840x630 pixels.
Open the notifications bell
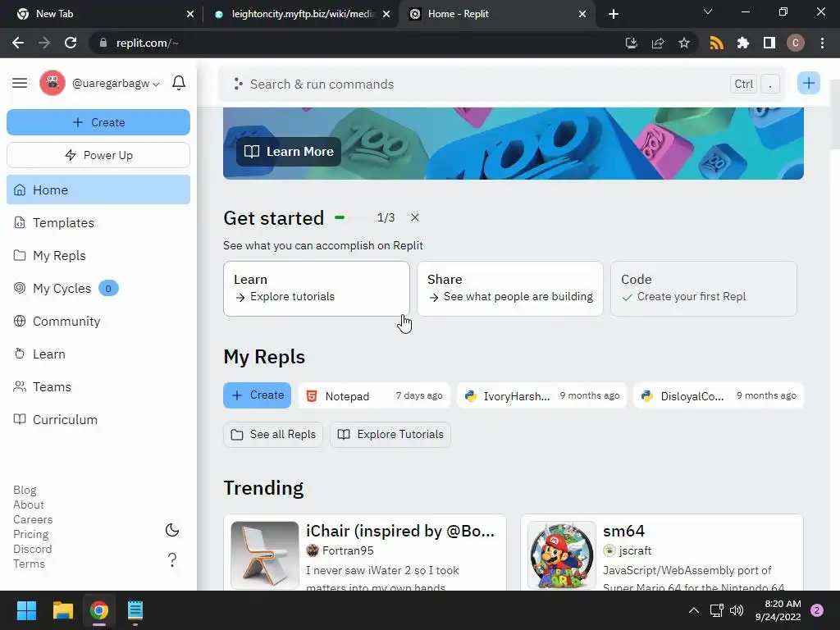click(x=179, y=83)
